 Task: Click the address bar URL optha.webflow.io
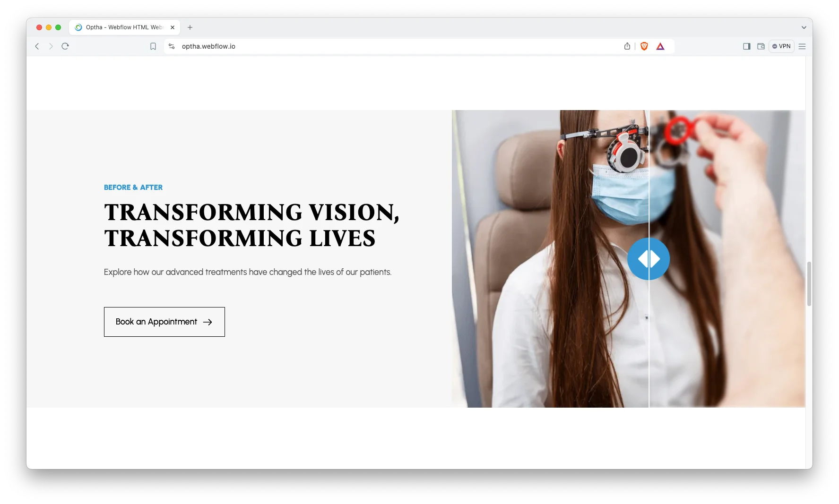point(208,46)
